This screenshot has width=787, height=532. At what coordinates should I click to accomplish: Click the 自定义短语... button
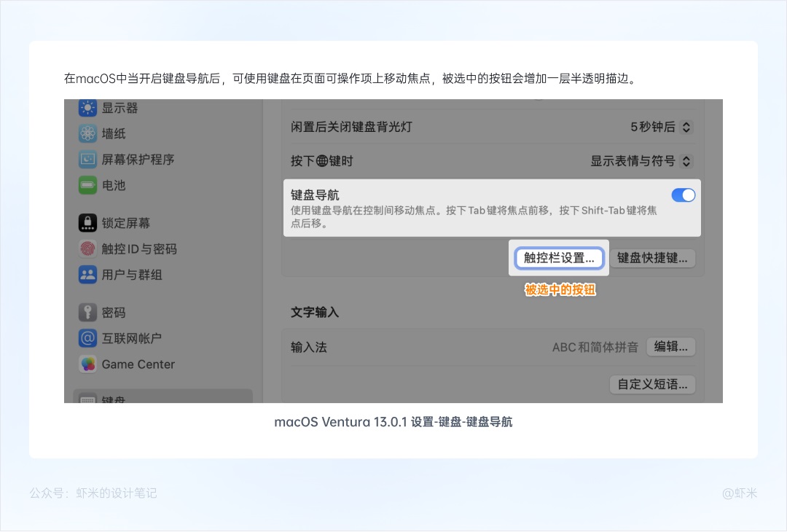(x=652, y=384)
